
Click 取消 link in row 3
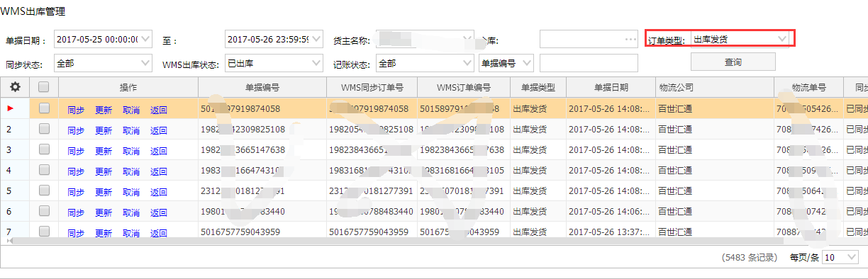pos(131,151)
